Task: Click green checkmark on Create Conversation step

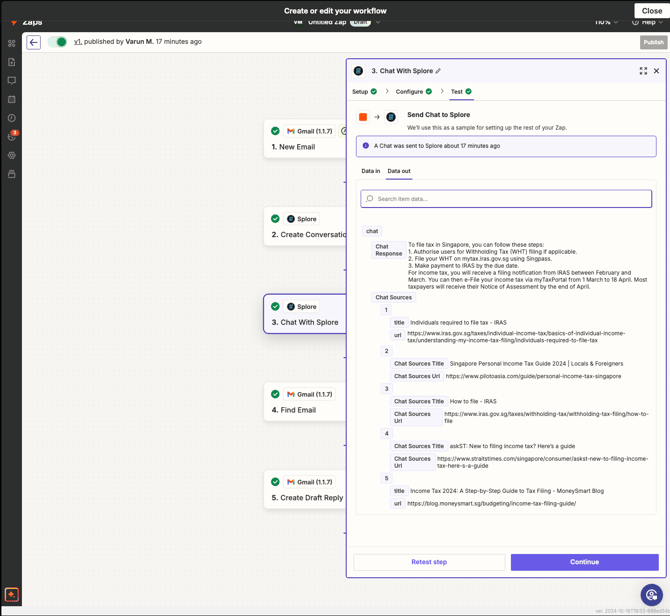Action: click(275, 219)
